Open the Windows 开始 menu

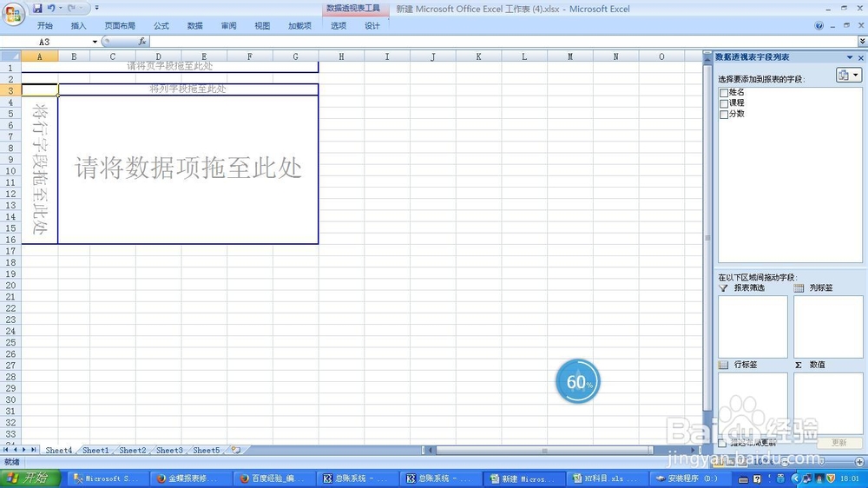[x=31, y=478]
